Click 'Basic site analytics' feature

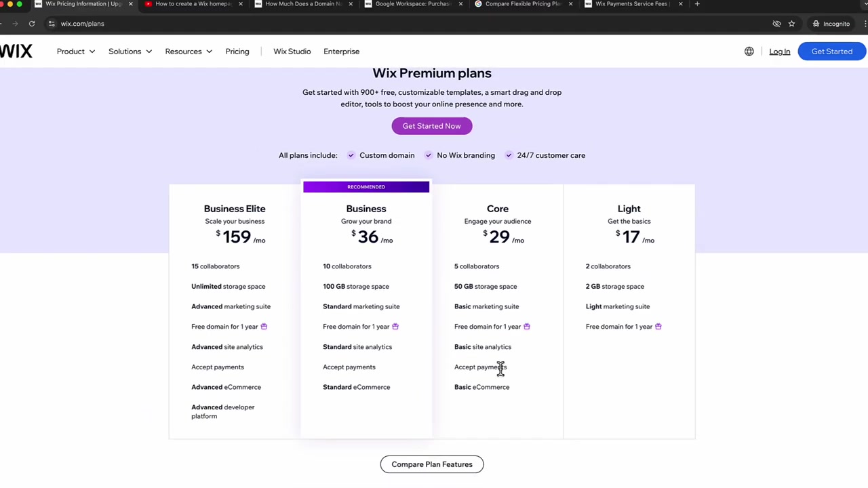tap(483, 347)
